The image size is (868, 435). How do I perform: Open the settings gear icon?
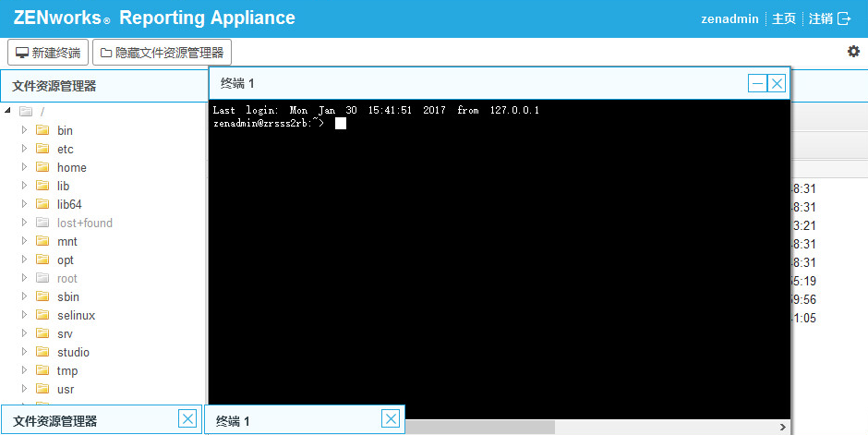853,52
